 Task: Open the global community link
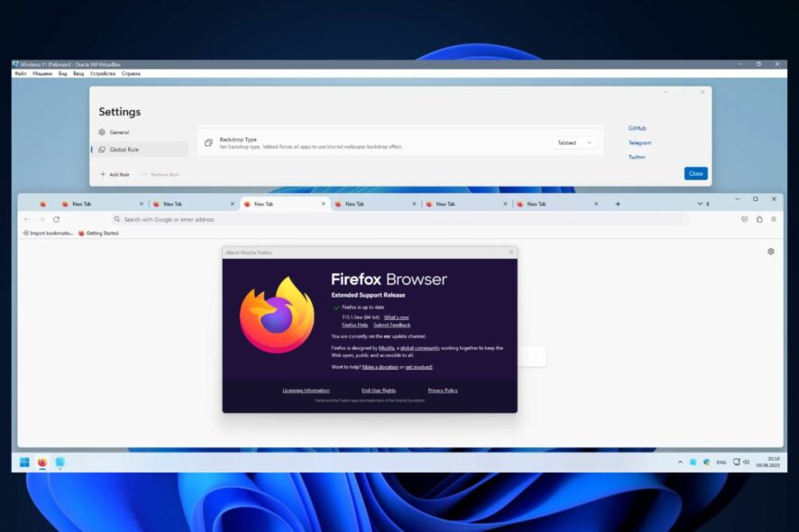[x=420, y=348]
